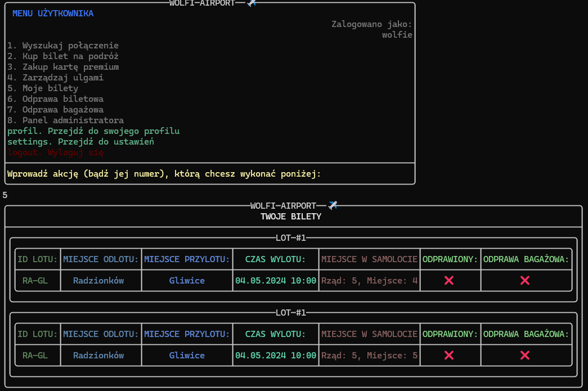Click Rząd: 5, Miejsce: 4 cell
The image size is (588, 391).
point(369,281)
